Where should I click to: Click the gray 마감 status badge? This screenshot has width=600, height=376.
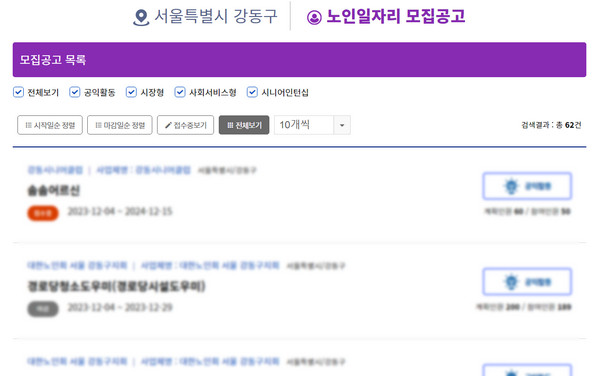(43, 309)
